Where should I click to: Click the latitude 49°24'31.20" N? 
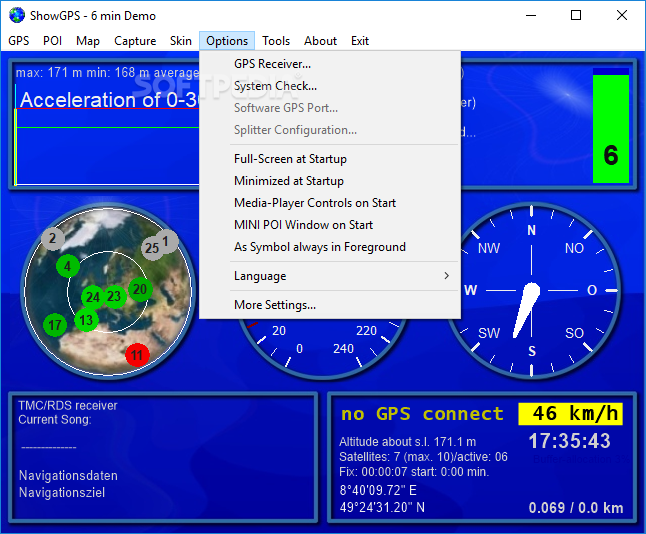tap(382, 507)
